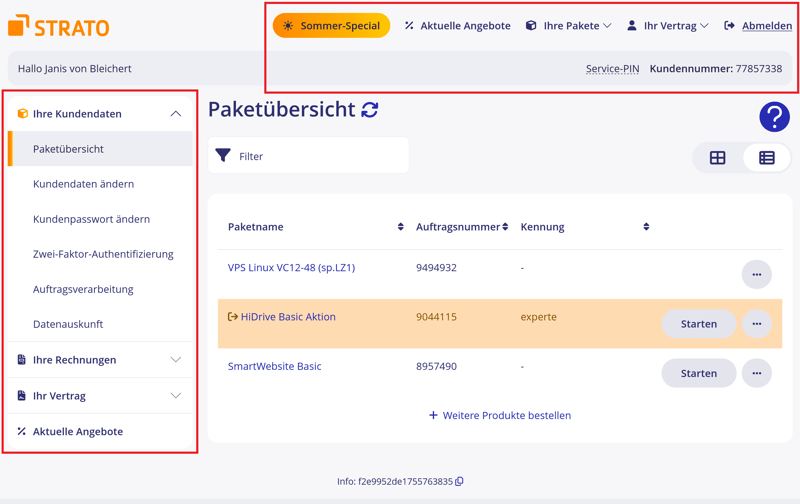Open options menu for HiDrive Basic Aktion
This screenshot has height=504, width=800.
[x=756, y=324]
